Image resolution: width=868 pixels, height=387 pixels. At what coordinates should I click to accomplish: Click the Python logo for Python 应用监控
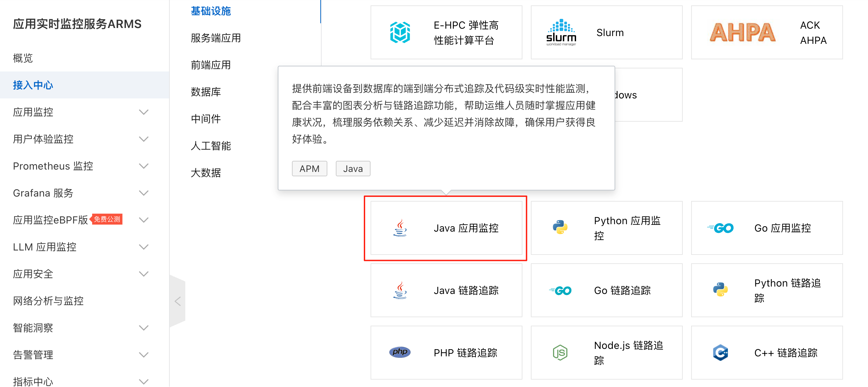coord(560,228)
